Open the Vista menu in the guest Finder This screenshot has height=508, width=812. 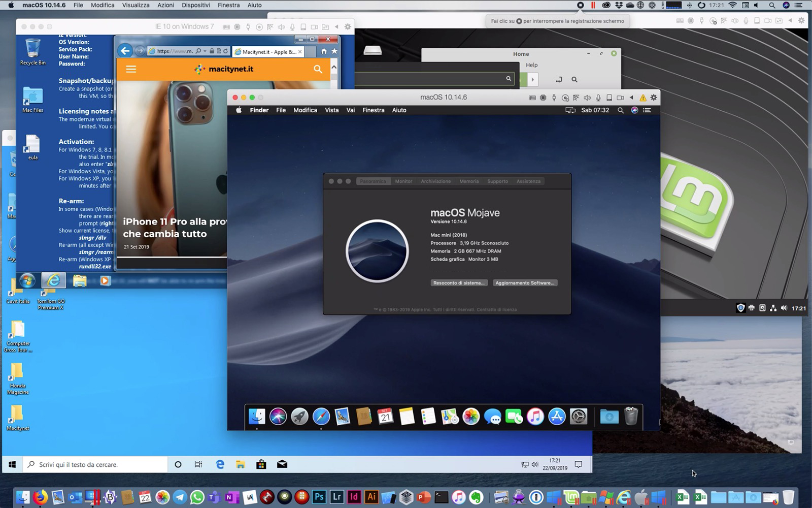pyautogui.click(x=331, y=110)
